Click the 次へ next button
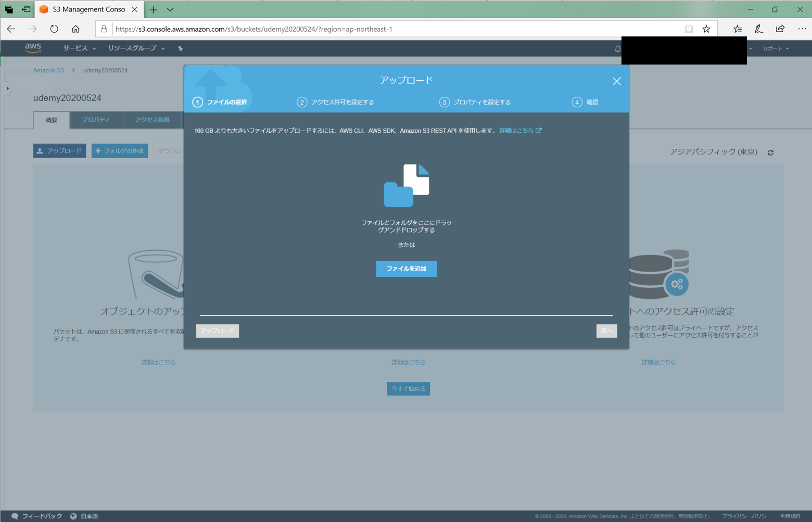The image size is (812, 522). click(x=606, y=331)
